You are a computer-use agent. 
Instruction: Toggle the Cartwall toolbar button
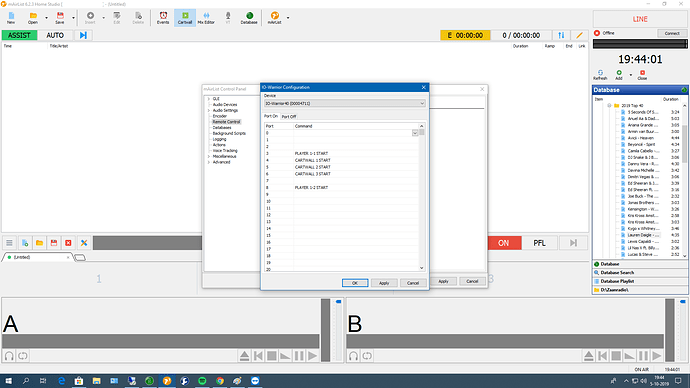[185, 18]
